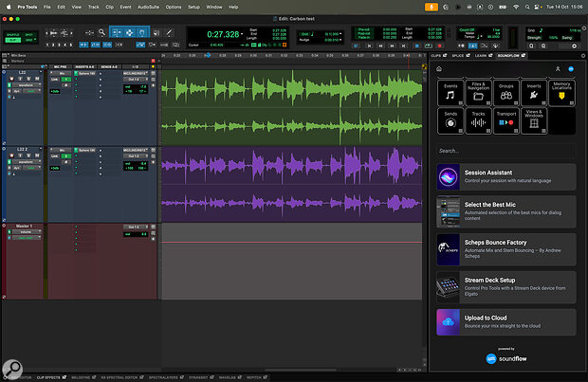Open Out 1-2 output selector on L22 track
Screen dimensions: 588x382
coord(136,80)
